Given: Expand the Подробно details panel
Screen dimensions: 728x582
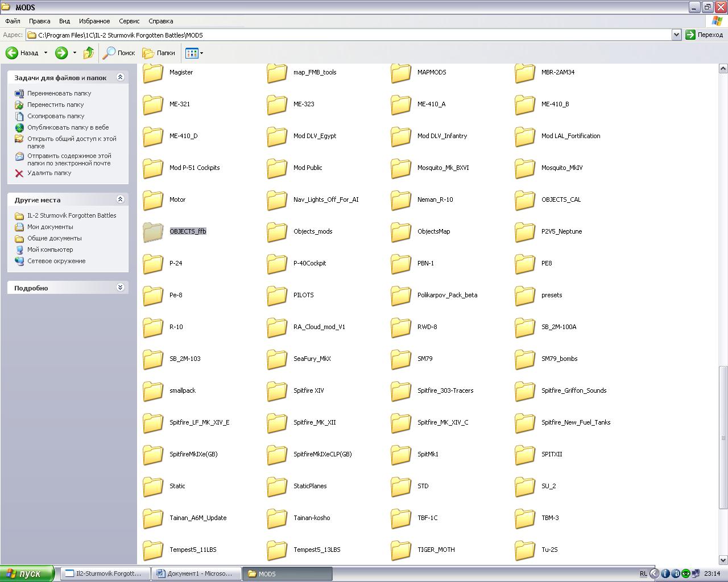Looking at the screenshot, I should pyautogui.click(x=120, y=288).
